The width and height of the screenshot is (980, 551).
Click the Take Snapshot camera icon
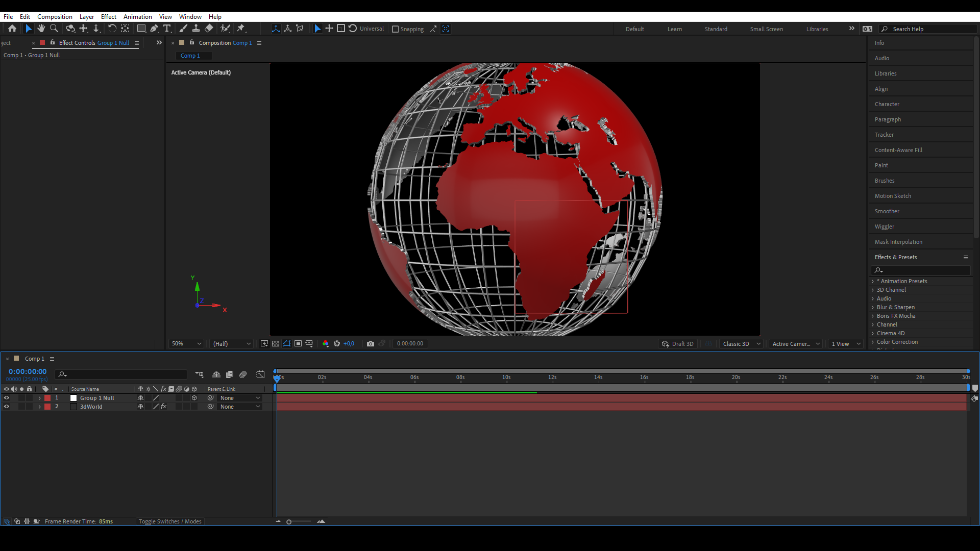[x=371, y=344]
